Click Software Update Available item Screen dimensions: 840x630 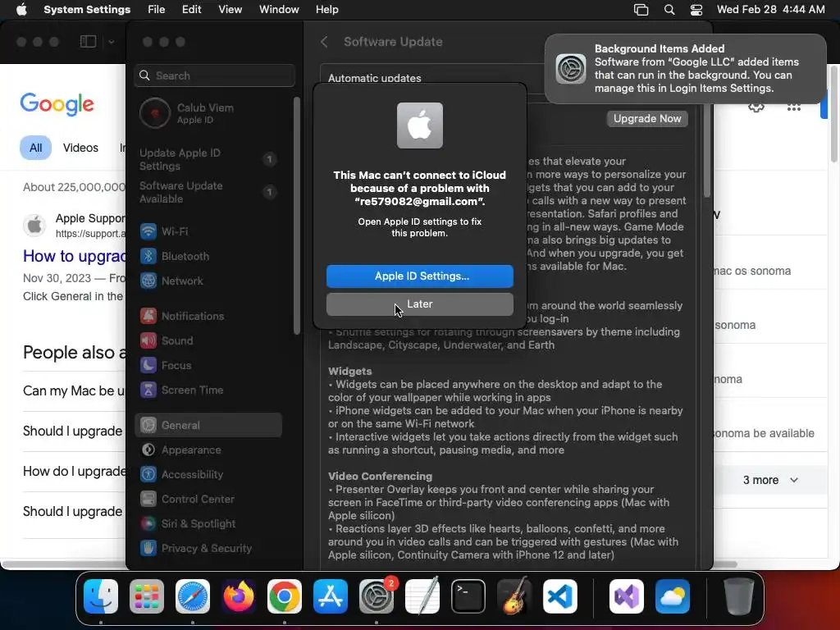[208, 192]
